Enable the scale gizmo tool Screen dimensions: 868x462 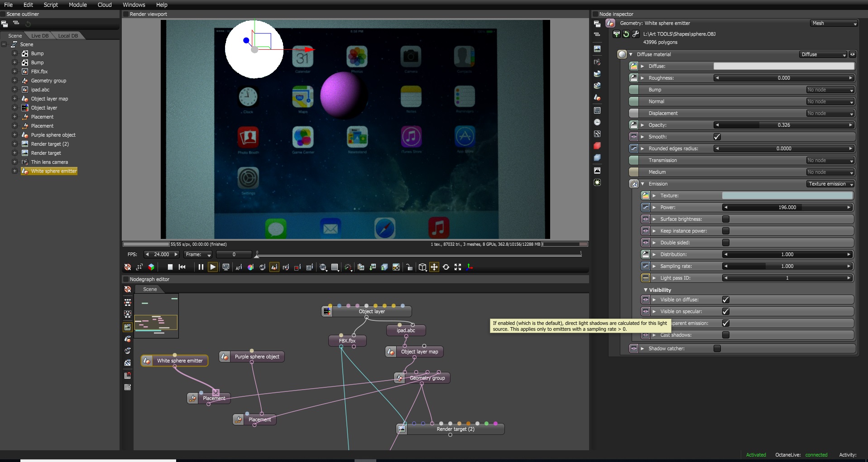point(458,267)
